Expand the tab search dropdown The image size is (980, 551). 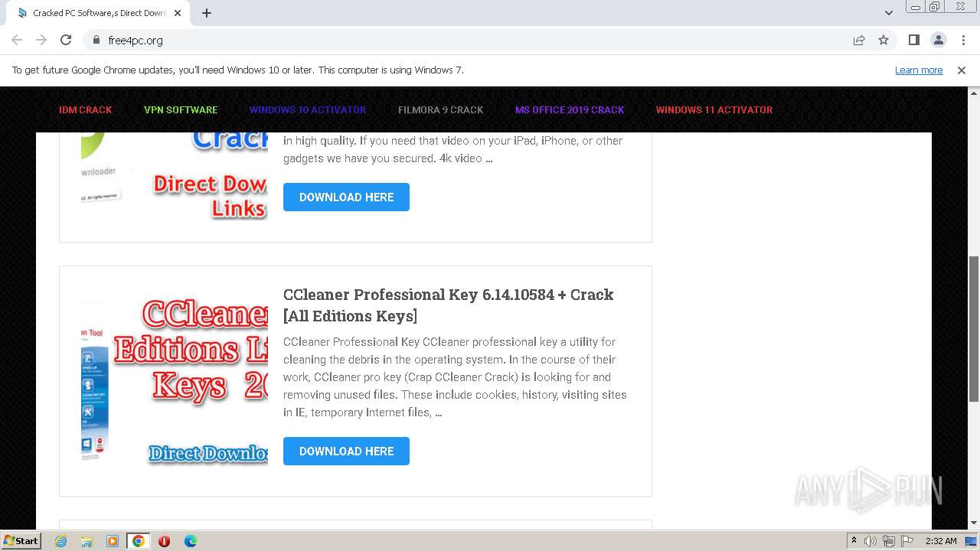pyautogui.click(x=888, y=13)
